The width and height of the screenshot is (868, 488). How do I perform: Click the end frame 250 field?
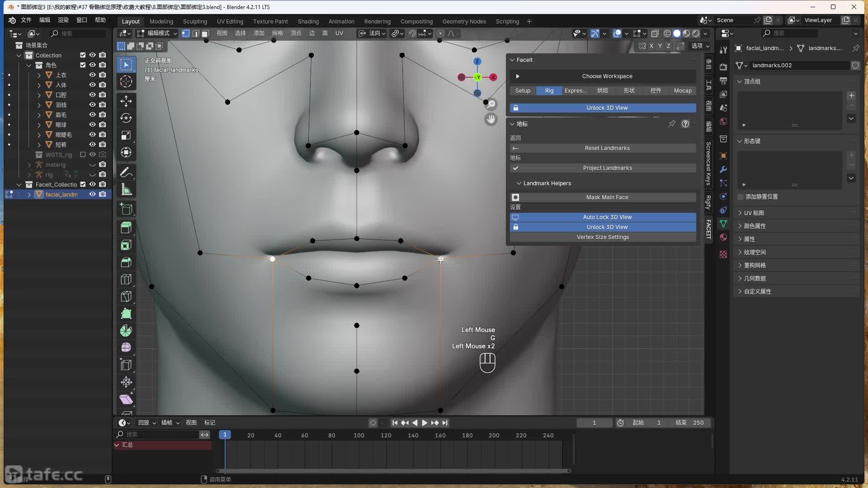690,423
